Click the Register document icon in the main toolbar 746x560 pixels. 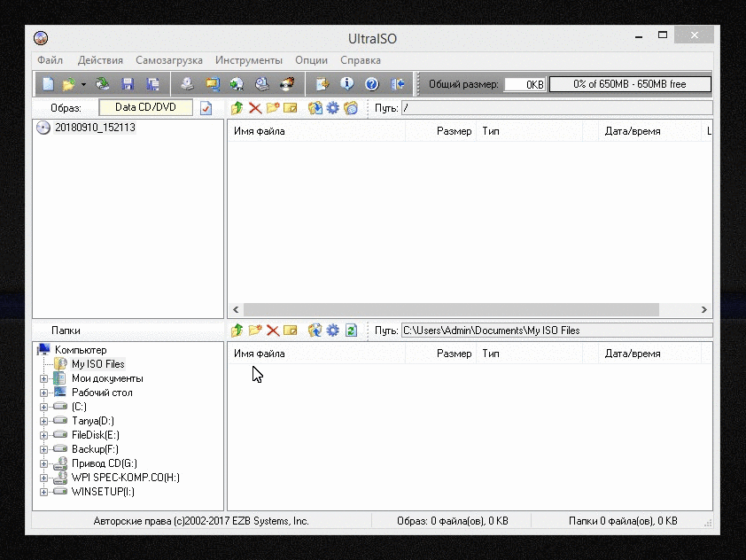[x=322, y=84]
